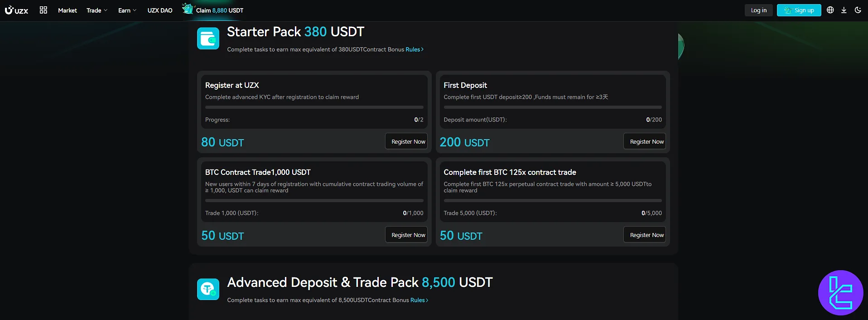Click the Claim 8,880 USDT gift icon
Image resolution: width=868 pixels, height=320 pixels.
[188, 9]
